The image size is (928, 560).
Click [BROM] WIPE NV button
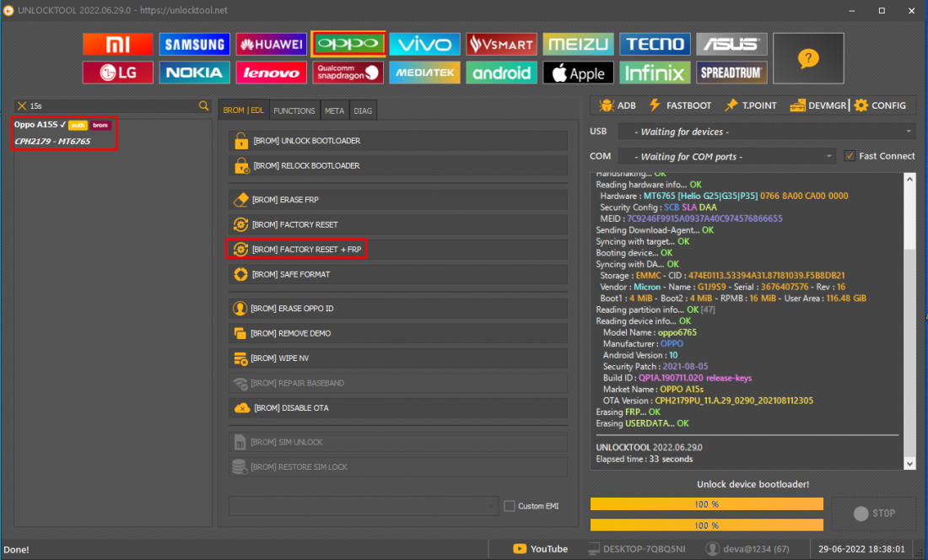397,358
